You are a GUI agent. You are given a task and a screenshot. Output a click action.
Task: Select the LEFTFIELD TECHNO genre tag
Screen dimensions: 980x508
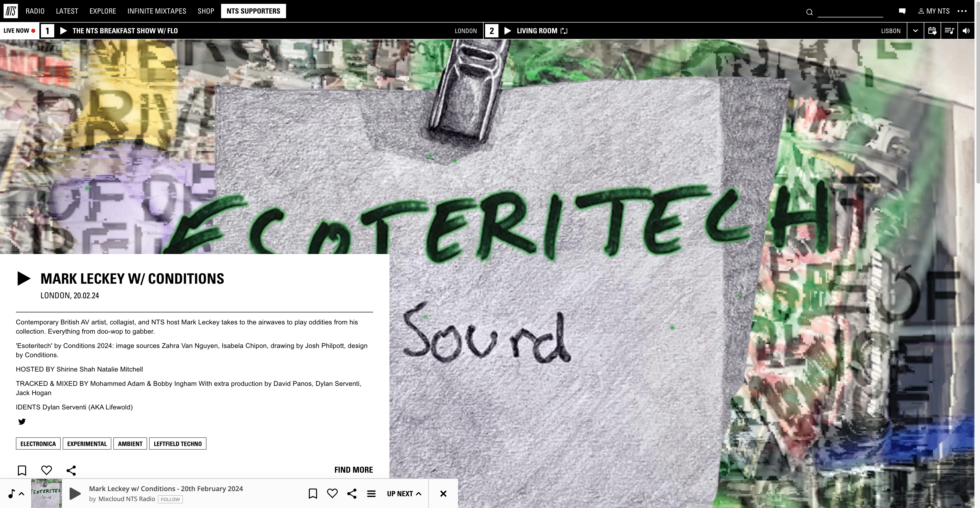click(x=178, y=444)
